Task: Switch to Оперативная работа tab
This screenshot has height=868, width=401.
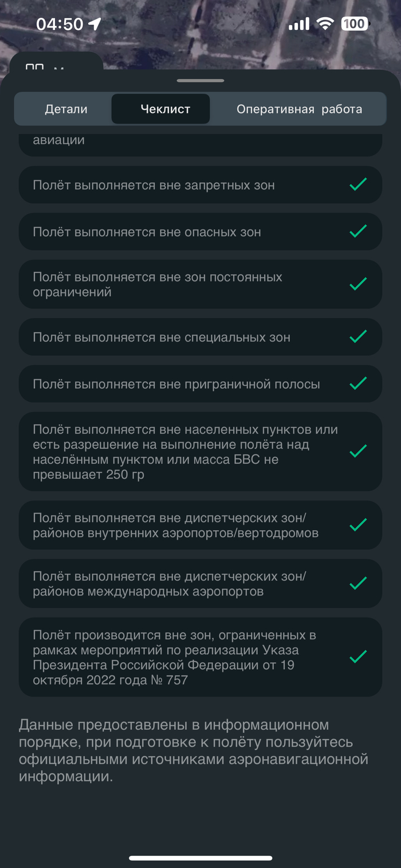Action: pos(299,109)
